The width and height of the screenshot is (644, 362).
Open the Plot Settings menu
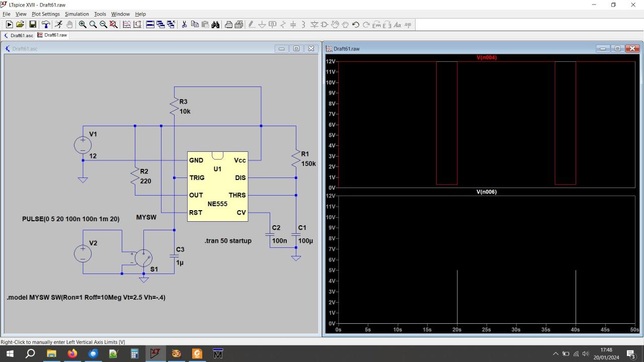point(45,14)
